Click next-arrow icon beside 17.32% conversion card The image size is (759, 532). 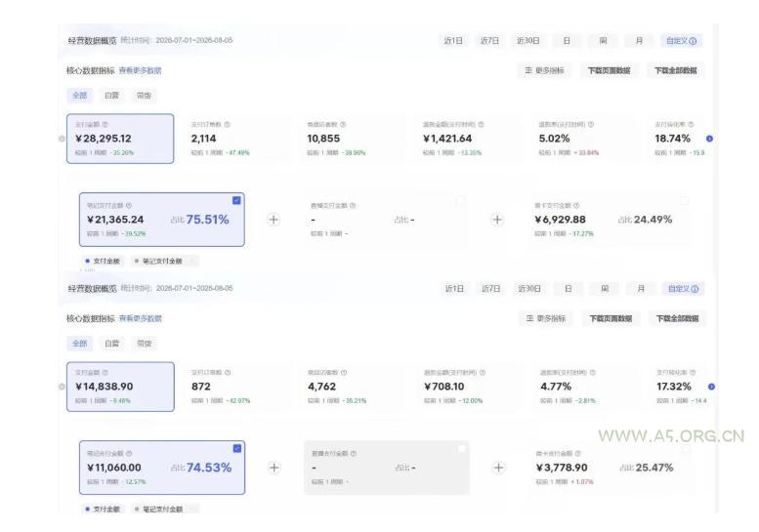click(x=711, y=387)
